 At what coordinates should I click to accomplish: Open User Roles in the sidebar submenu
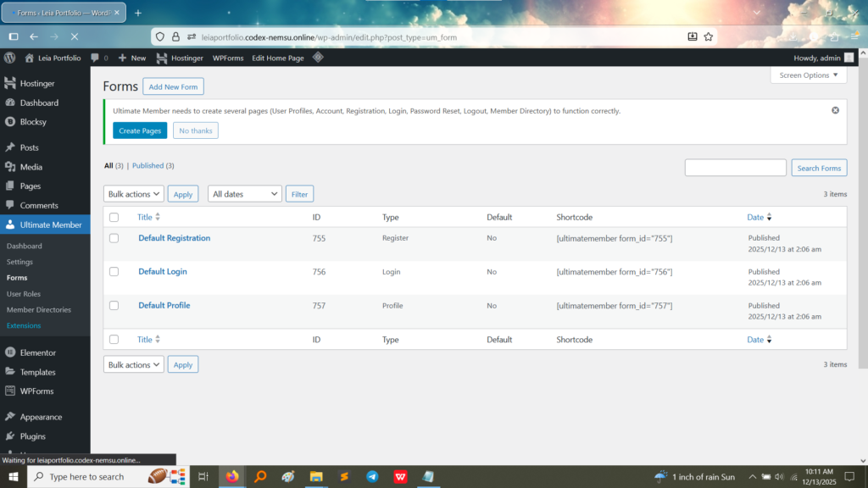point(24,294)
